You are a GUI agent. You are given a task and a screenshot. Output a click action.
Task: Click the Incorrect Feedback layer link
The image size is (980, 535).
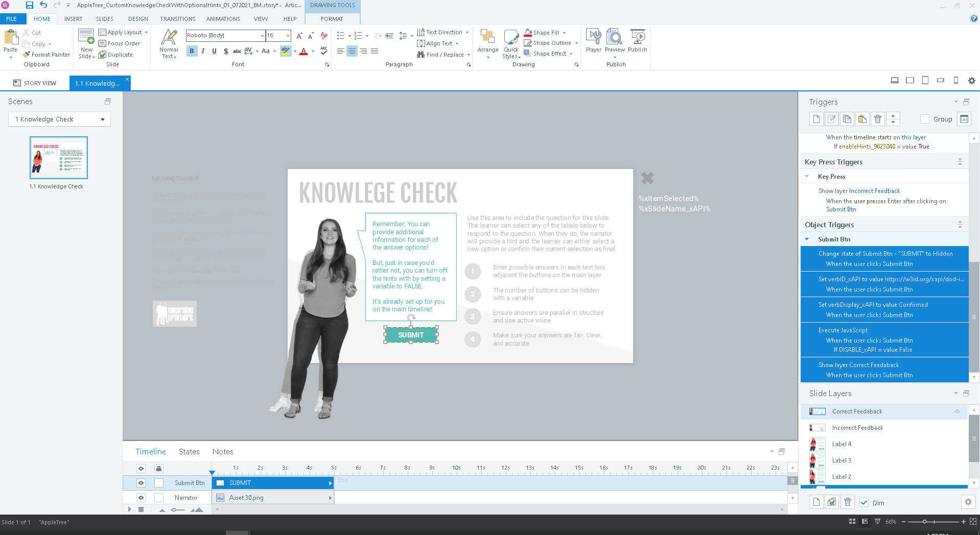pyautogui.click(x=874, y=191)
